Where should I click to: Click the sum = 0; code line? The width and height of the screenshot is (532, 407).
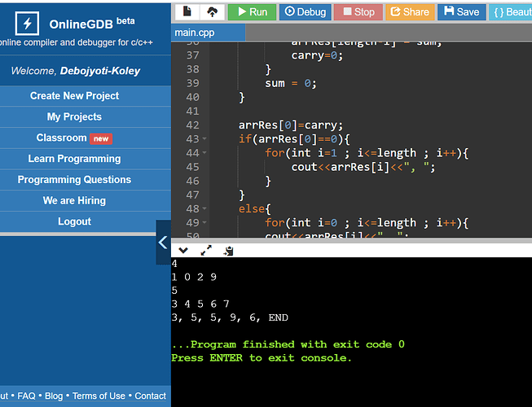(291, 83)
